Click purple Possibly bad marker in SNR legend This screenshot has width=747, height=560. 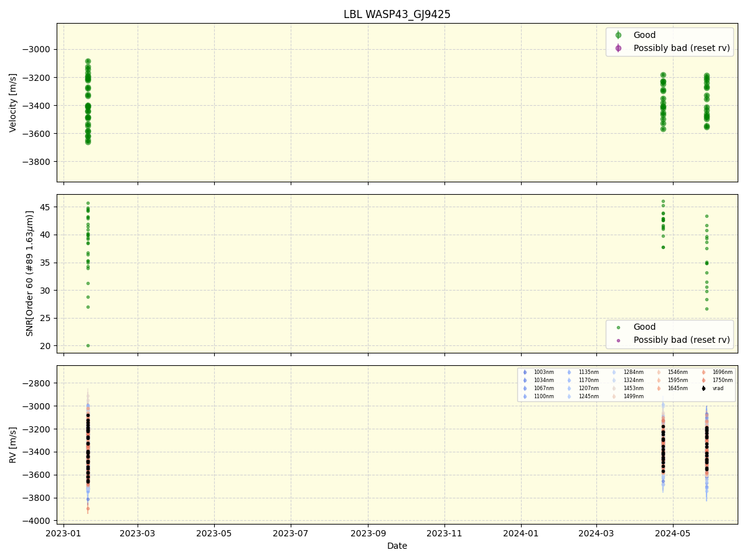[618, 340]
